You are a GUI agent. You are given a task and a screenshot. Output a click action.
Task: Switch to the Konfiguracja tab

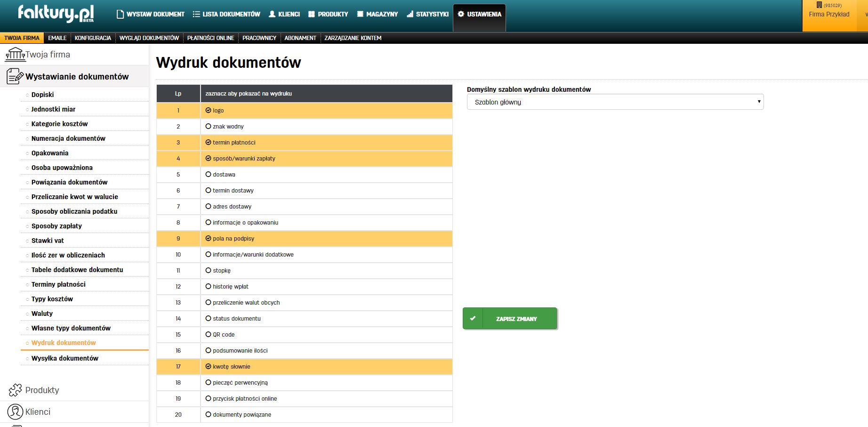(x=93, y=38)
